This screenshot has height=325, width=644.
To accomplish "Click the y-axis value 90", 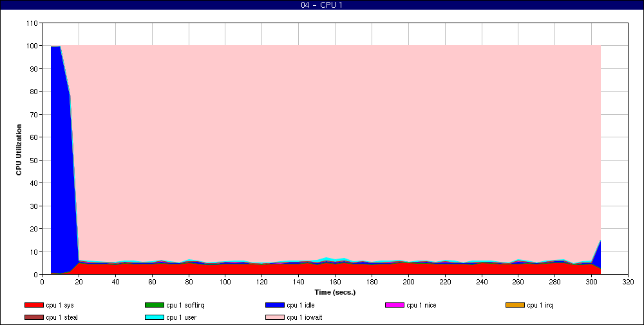I will (x=35, y=69).
